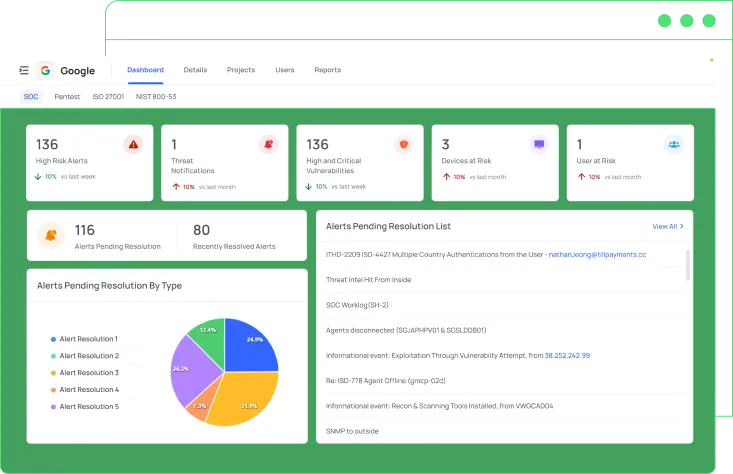Image resolution: width=733 pixels, height=474 pixels.
Task: Click the High Risk Alerts warning icon
Action: click(x=133, y=145)
